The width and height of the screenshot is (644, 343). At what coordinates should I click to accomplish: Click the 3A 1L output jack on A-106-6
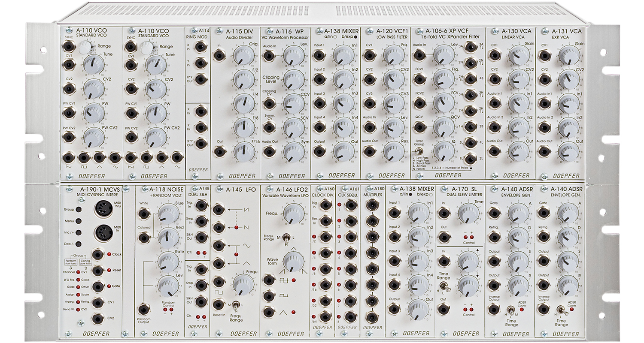click(471, 46)
